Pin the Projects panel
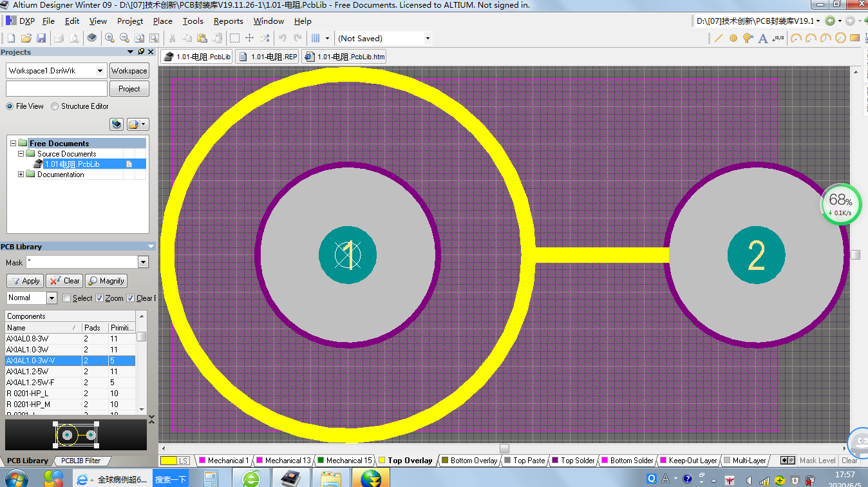Screen dimensions: 868x487 [141, 52]
